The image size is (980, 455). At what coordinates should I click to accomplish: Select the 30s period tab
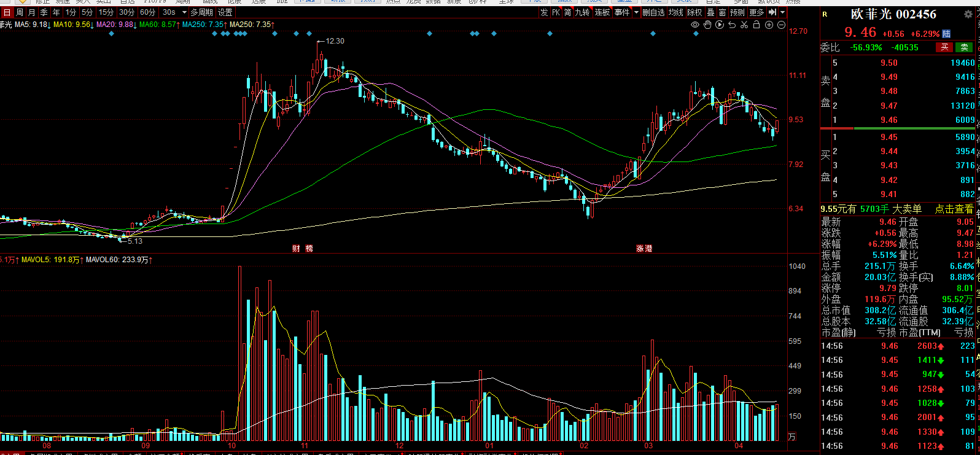tap(169, 12)
